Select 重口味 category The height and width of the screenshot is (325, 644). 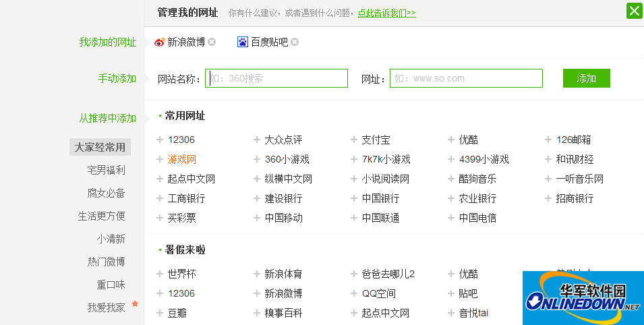111,285
